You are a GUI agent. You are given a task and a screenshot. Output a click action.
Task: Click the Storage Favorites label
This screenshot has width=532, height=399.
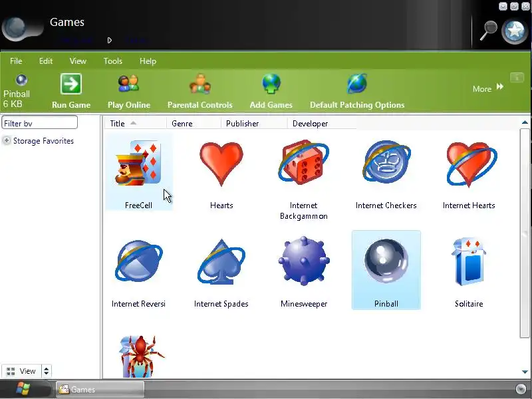[x=43, y=141]
